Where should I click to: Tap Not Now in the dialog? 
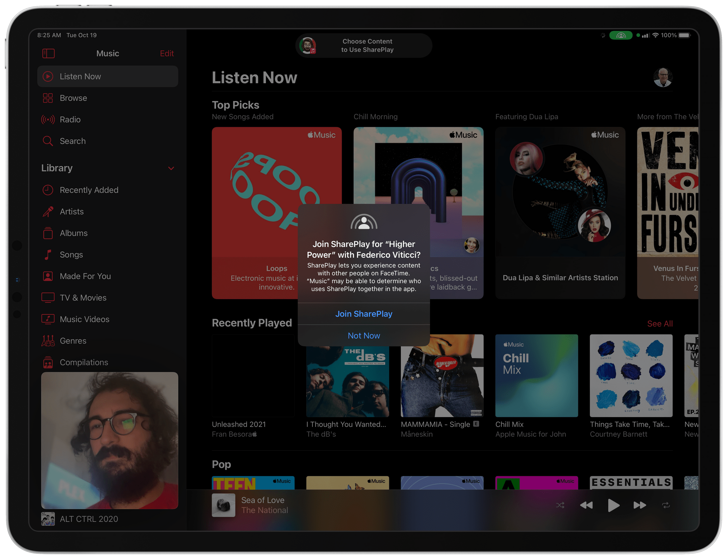[x=364, y=335]
